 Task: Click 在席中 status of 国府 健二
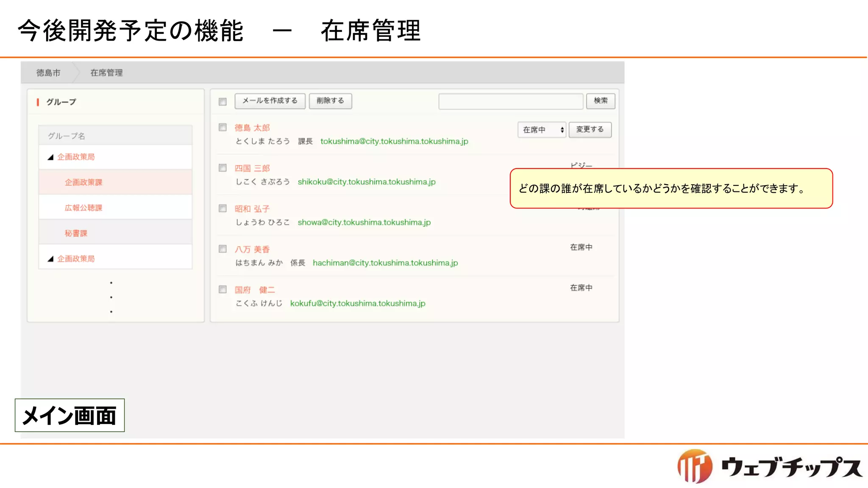pyautogui.click(x=581, y=288)
